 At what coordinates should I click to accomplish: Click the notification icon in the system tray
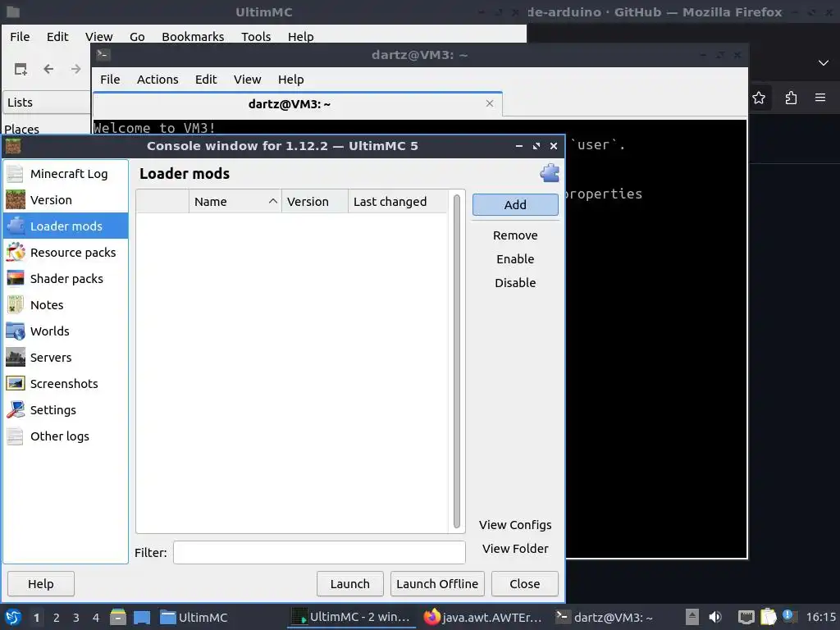[788, 615]
